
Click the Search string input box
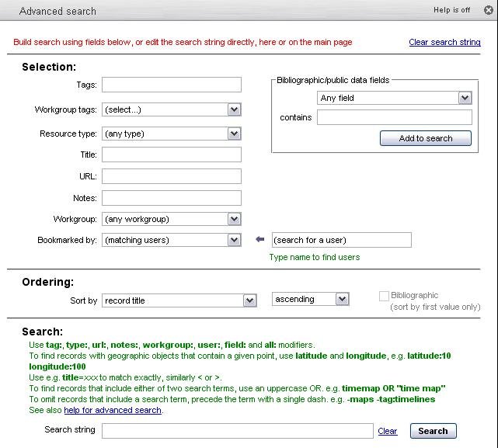point(237,431)
